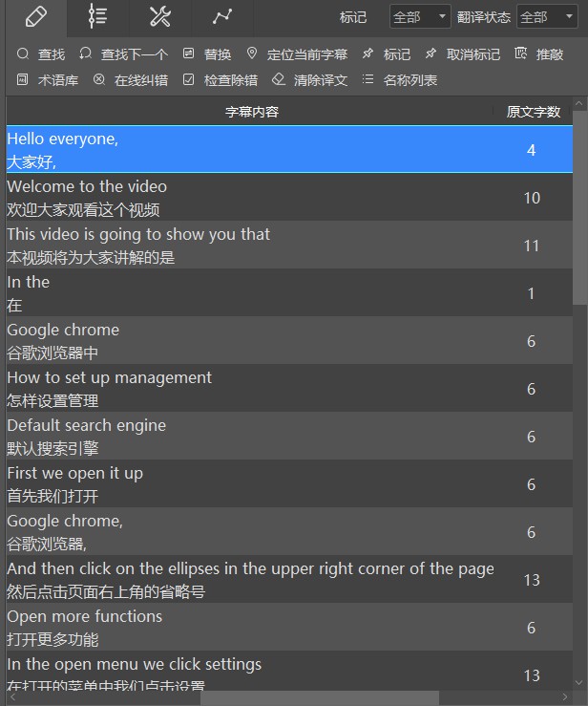Open the pencil edit tab

pyautogui.click(x=35, y=16)
